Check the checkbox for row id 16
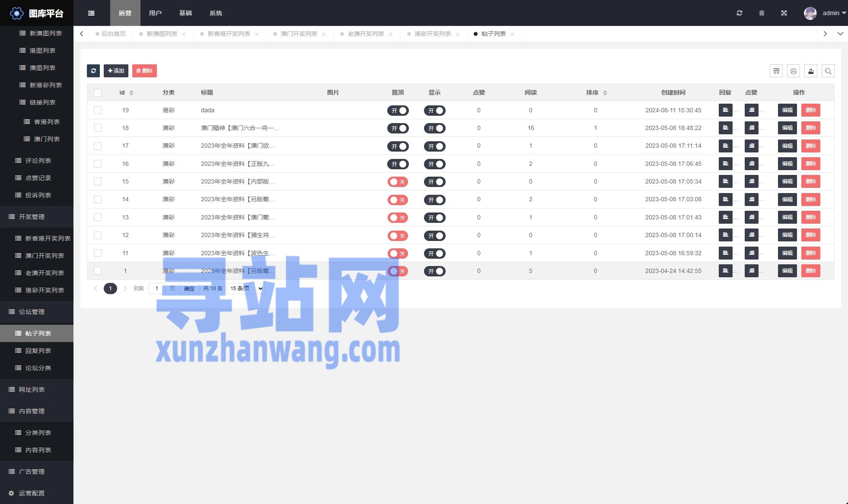848x504 pixels. [x=98, y=164]
